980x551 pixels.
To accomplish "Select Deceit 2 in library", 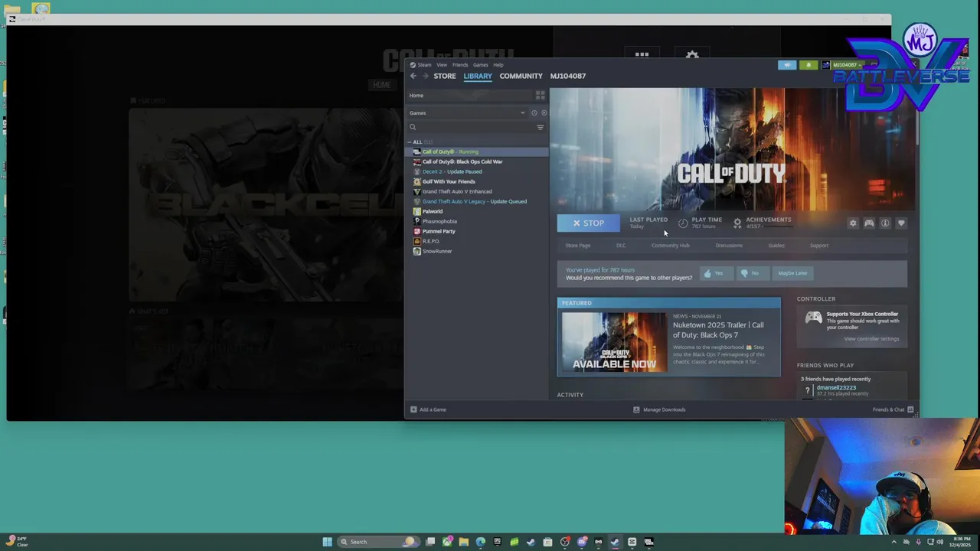I will point(452,171).
